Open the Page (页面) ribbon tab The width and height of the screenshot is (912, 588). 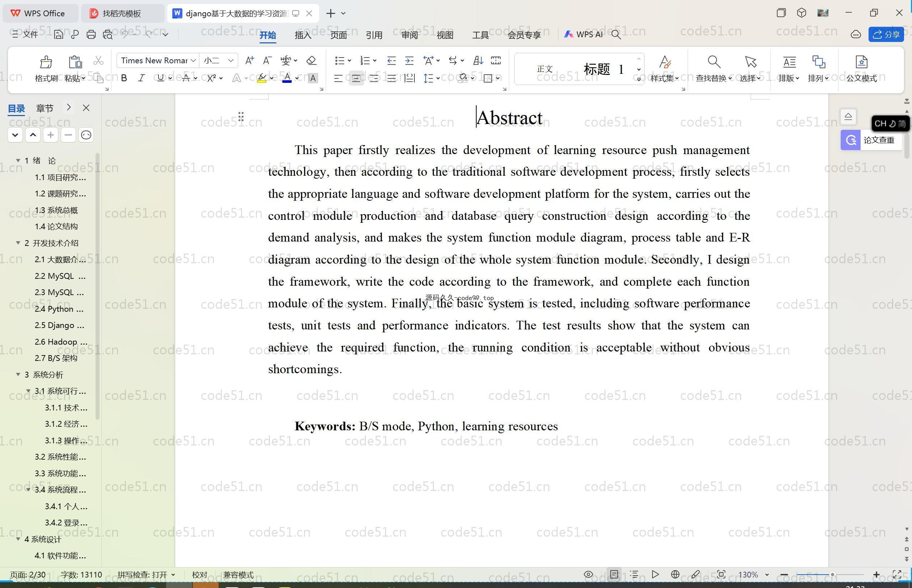(338, 35)
